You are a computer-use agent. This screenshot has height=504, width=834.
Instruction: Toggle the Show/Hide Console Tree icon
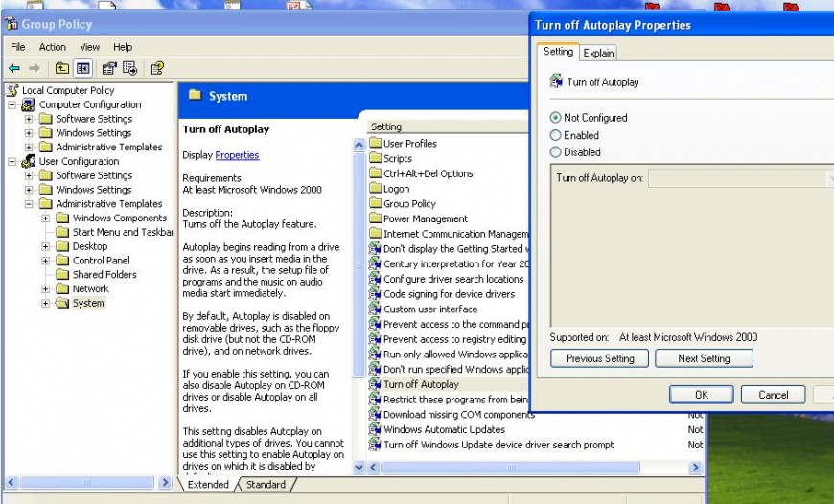pyautogui.click(x=83, y=68)
